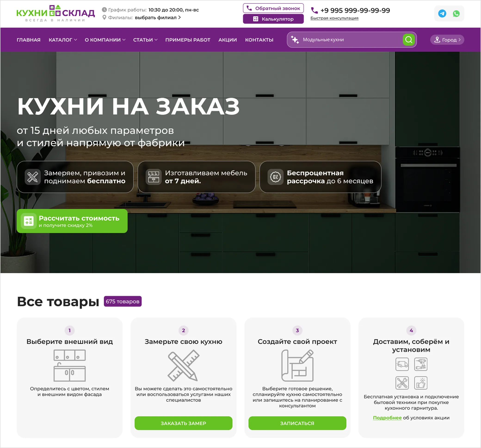Expand the О компании menu dropdown
The width and height of the screenshot is (481, 448).
coord(105,40)
